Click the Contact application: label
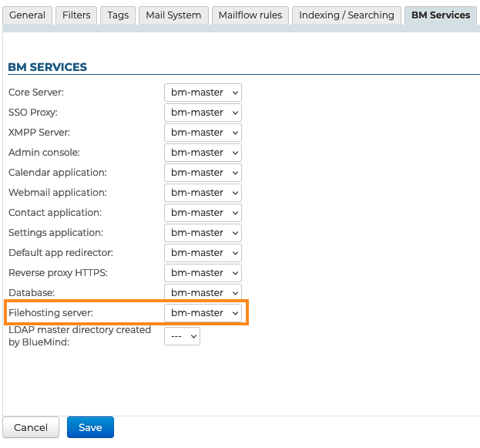Image resolution: width=480 pixels, height=448 pixels. (55, 213)
